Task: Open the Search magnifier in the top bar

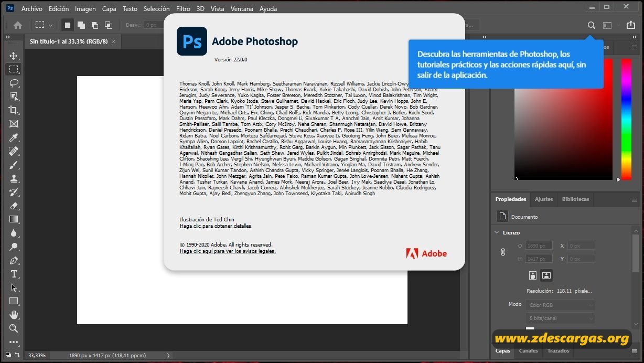Action: point(591,25)
